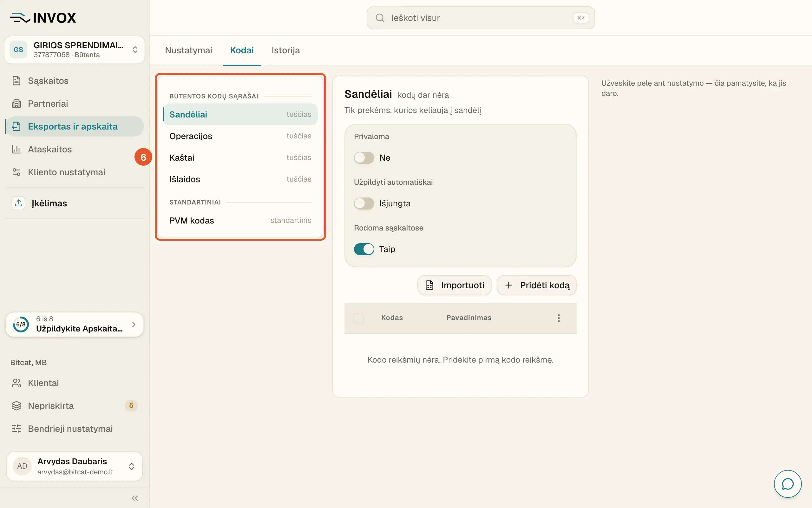Click the search magnifier icon
The height and width of the screenshot is (508, 812).
pyautogui.click(x=380, y=18)
